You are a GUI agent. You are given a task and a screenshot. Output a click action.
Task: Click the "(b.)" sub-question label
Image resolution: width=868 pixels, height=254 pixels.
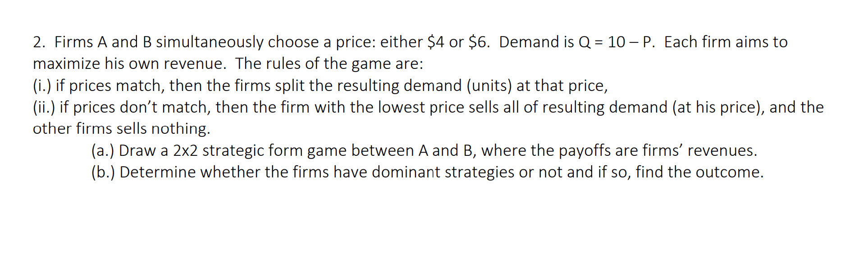click(103, 172)
